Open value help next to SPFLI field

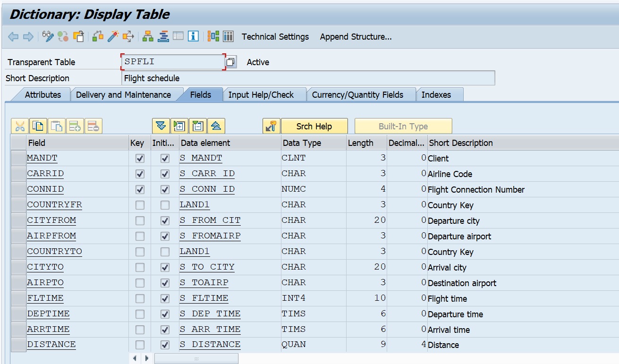tap(230, 62)
